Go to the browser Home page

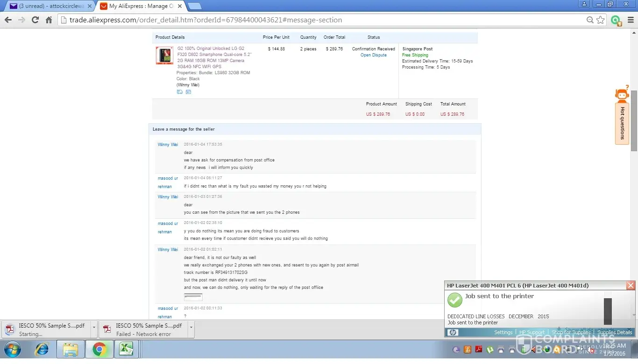[x=49, y=20]
